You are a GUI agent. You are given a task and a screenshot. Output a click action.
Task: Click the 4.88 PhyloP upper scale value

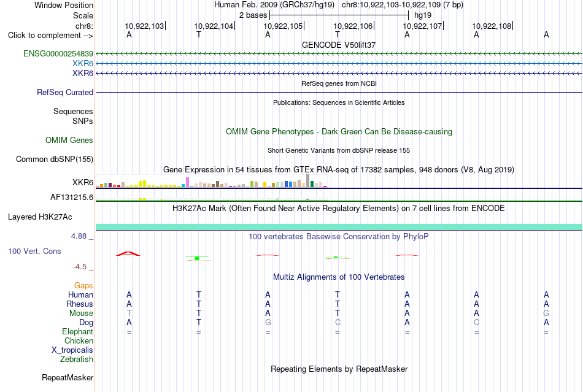[80, 236]
